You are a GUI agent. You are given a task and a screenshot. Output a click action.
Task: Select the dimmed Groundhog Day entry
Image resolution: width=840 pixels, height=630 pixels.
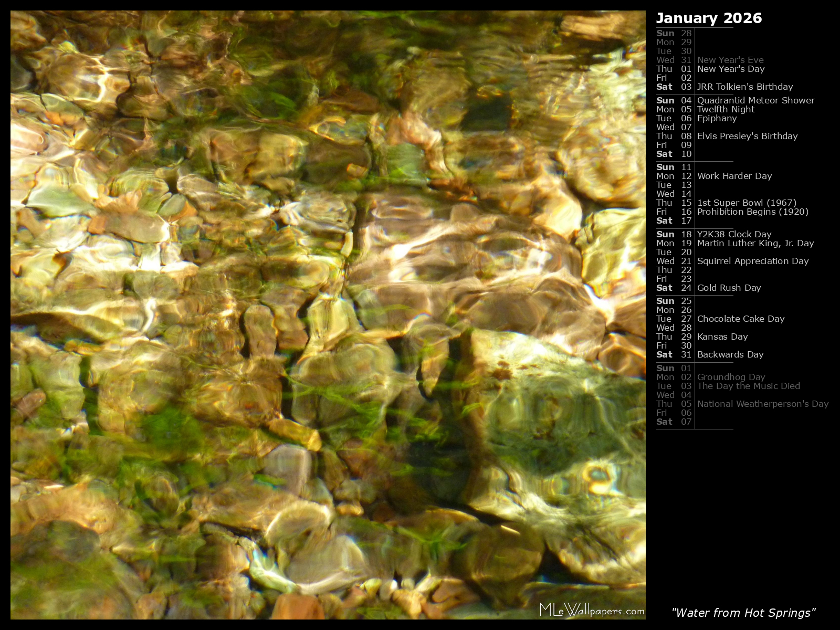point(731,377)
